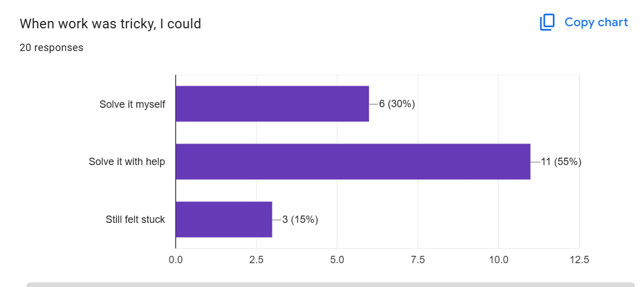The image size is (644, 287).
Task: Click the 7.5 x-axis tick label
Action: point(418,260)
